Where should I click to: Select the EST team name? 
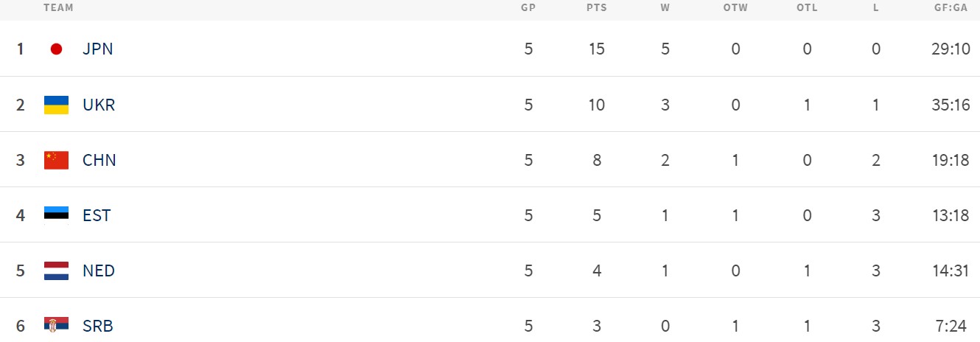(x=97, y=215)
